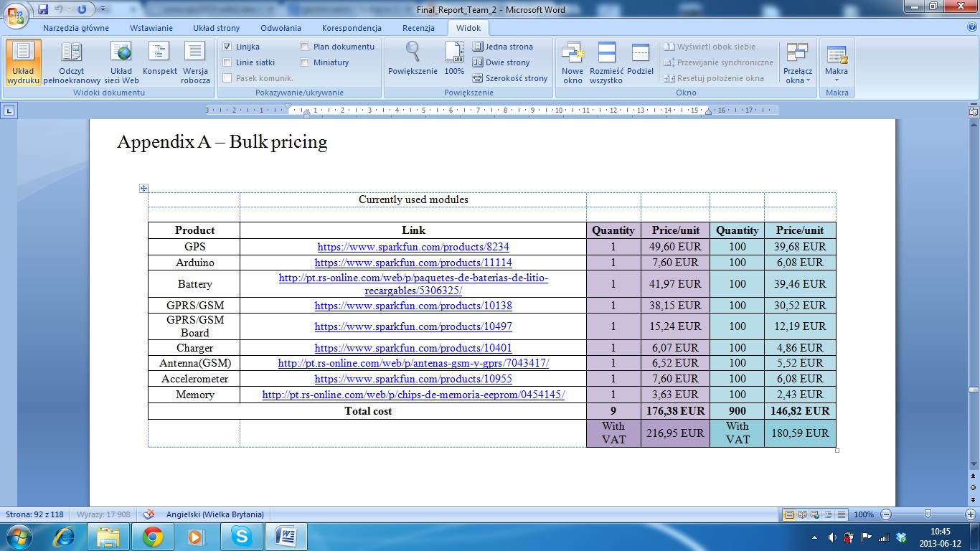Expand the Makra dropdown arrow
The width and height of the screenshot is (980, 551).
837,80
